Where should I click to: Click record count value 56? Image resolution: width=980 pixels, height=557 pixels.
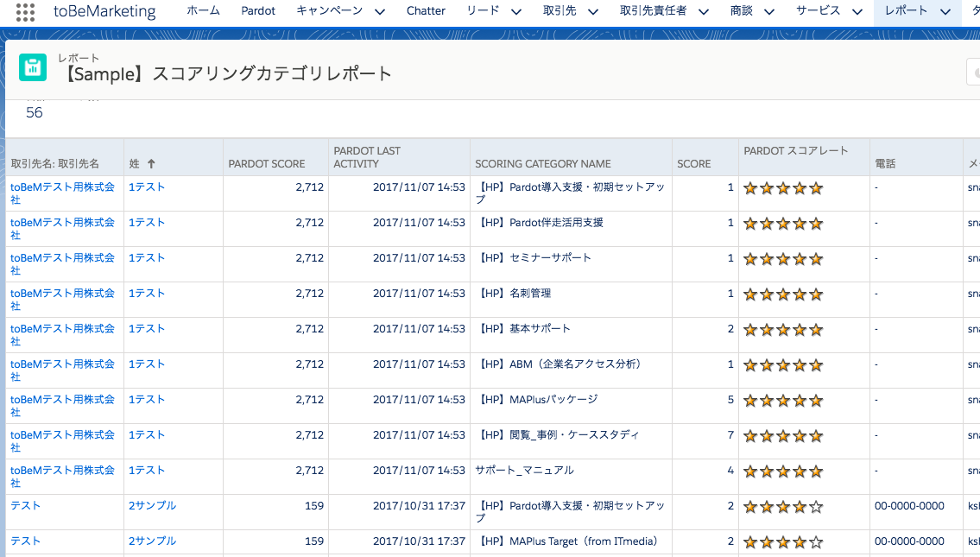pos(35,112)
